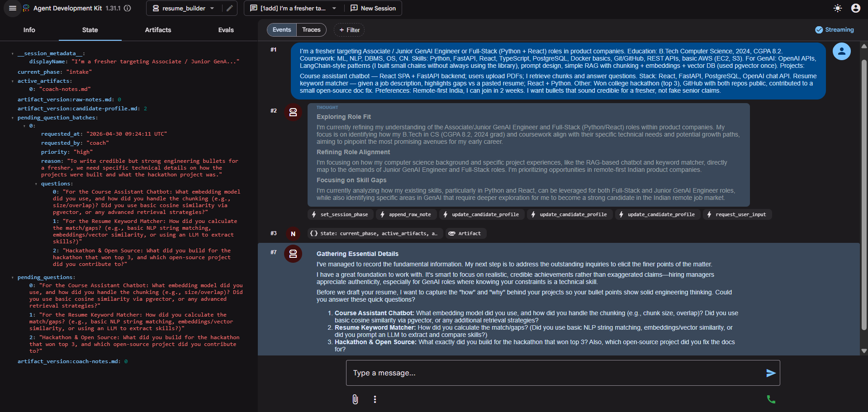The width and height of the screenshot is (868, 412).
Task: Open the hamburger side menu
Action: point(13,8)
